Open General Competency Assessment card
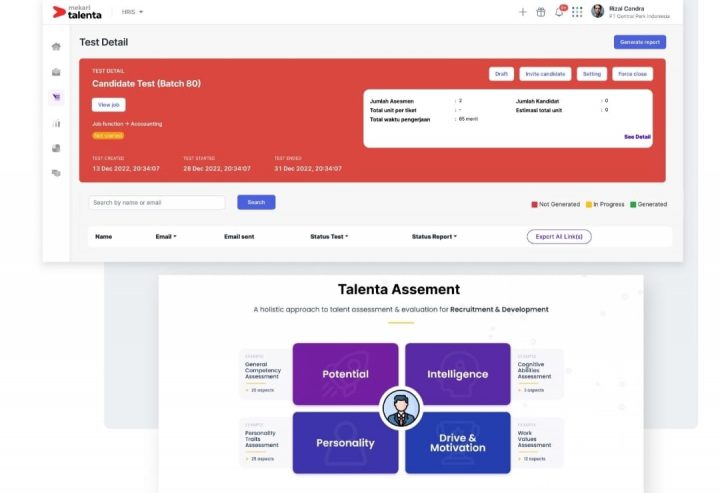The width and height of the screenshot is (720, 493). tap(265, 373)
